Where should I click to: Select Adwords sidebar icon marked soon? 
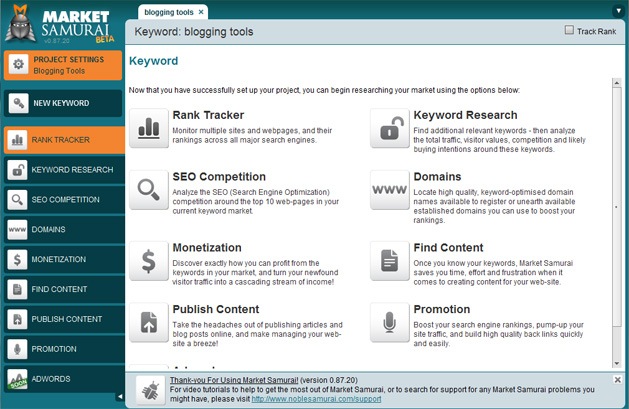(17, 379)
